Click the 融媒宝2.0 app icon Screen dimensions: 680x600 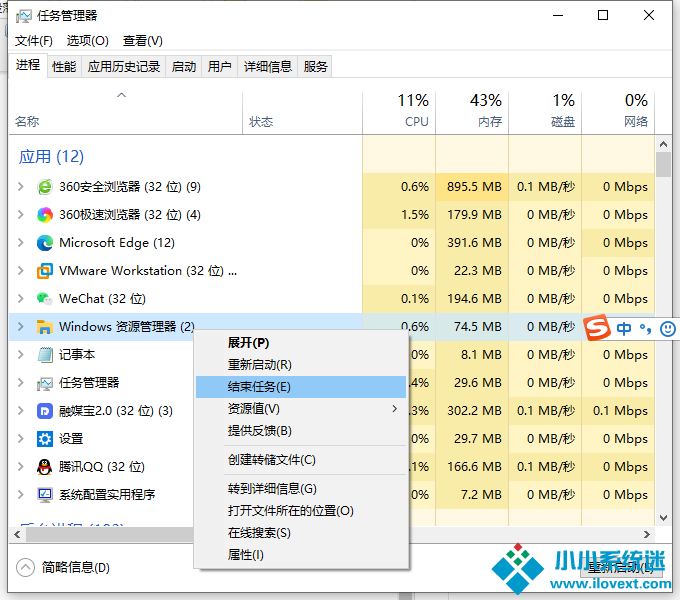coord(45,411)
